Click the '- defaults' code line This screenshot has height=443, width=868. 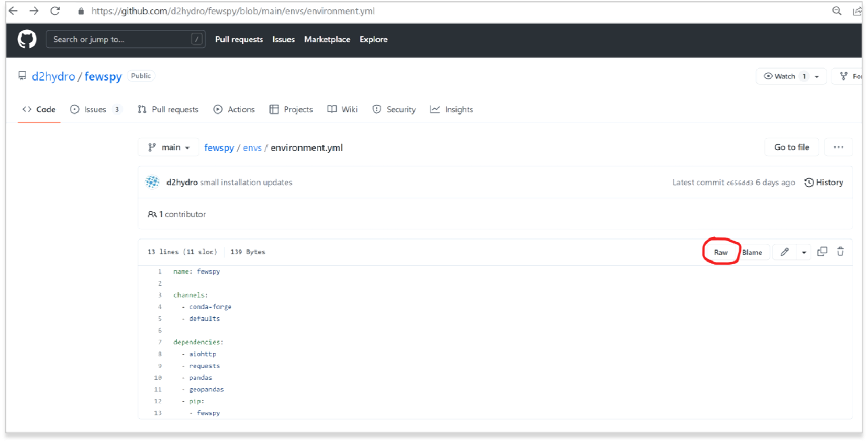tap(201, 319)
